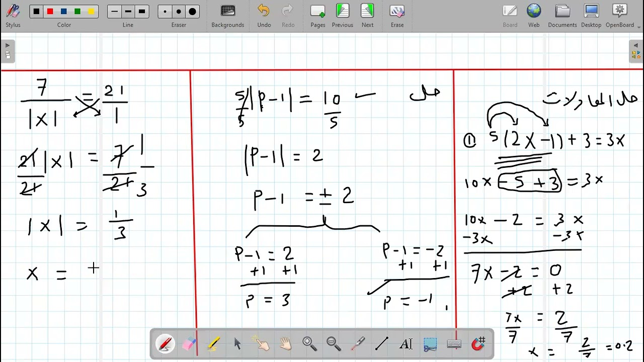Click the Zoom in magnifier tool
This screenshot has height=362, width=644.
click(x=309, y=344)
